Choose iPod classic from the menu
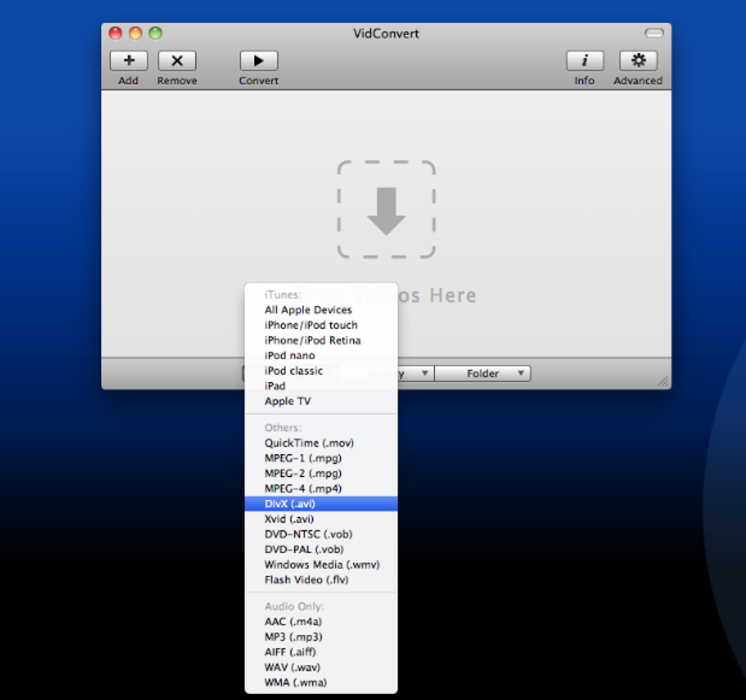746x700 pixels. point(321,371)
